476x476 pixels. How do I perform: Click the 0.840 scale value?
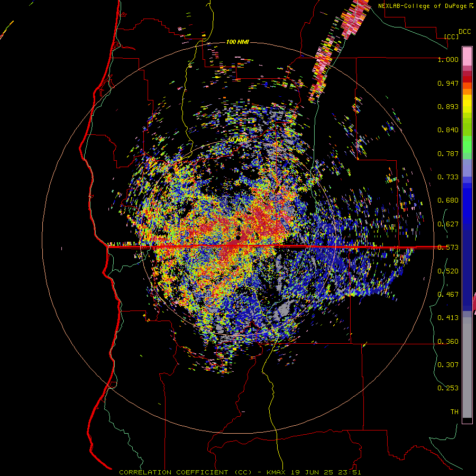pyautogui.click(x=448, y=130)
